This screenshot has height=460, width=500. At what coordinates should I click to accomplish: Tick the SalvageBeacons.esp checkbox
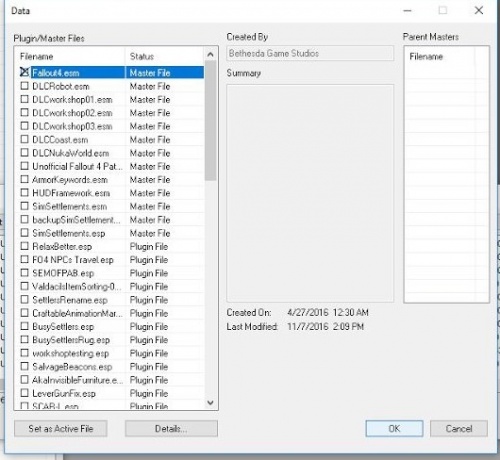(x=24, y=366)
